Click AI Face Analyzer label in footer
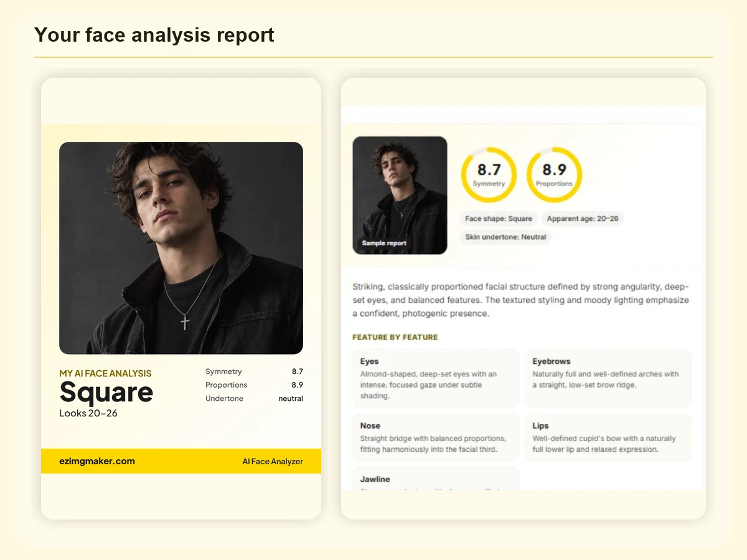This screenshot has height=560, width=747. pos(273,462)
